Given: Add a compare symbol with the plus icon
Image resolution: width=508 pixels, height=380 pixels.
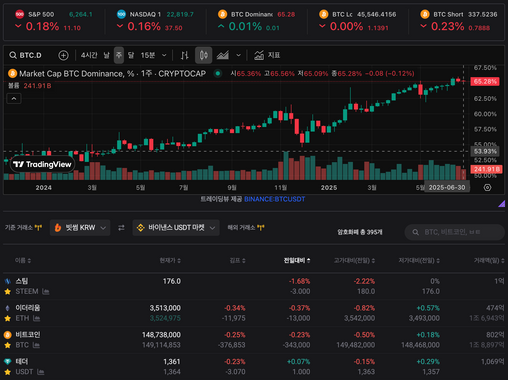Looking at the screenshot, I should pos(63,55).
